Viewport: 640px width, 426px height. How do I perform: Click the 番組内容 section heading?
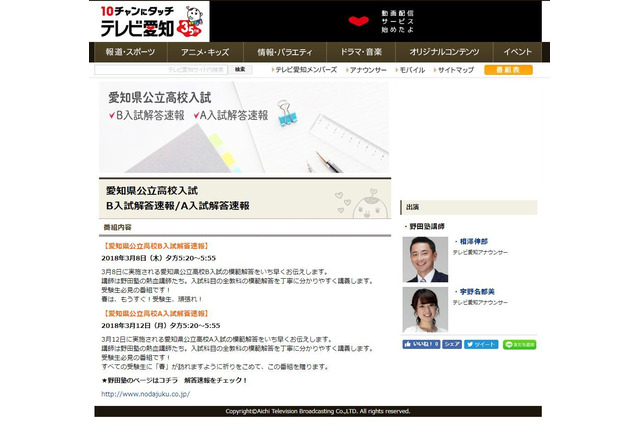tap(118, 227)
